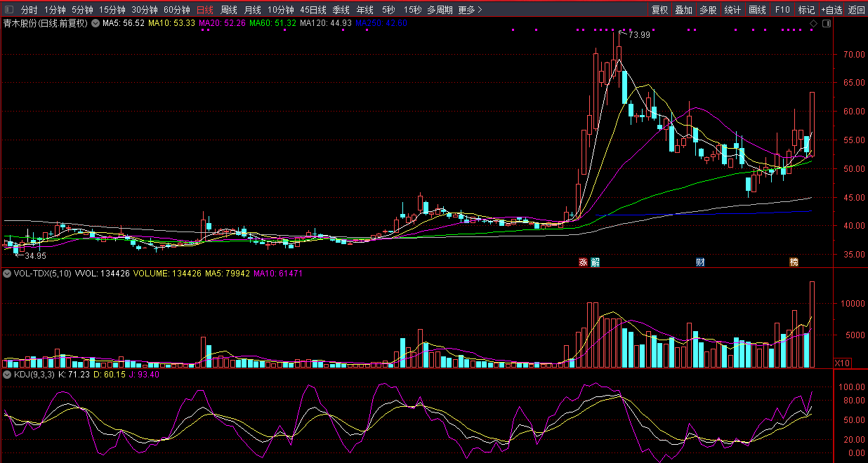Click the J: 93.40 value

(x=144, y=375)
